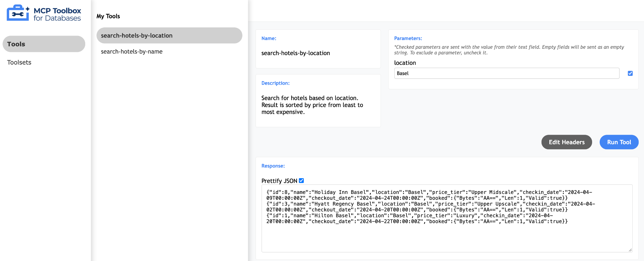Viewport: 644px width, 261px height.
Task: Select the search-hotels-by-location tool
Action: point(169,36)
